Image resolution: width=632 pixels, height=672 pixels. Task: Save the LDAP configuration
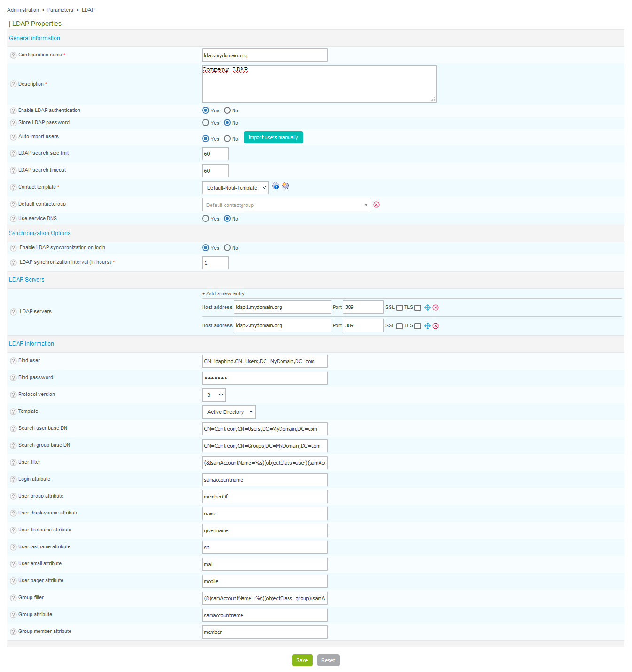point(302,660)
